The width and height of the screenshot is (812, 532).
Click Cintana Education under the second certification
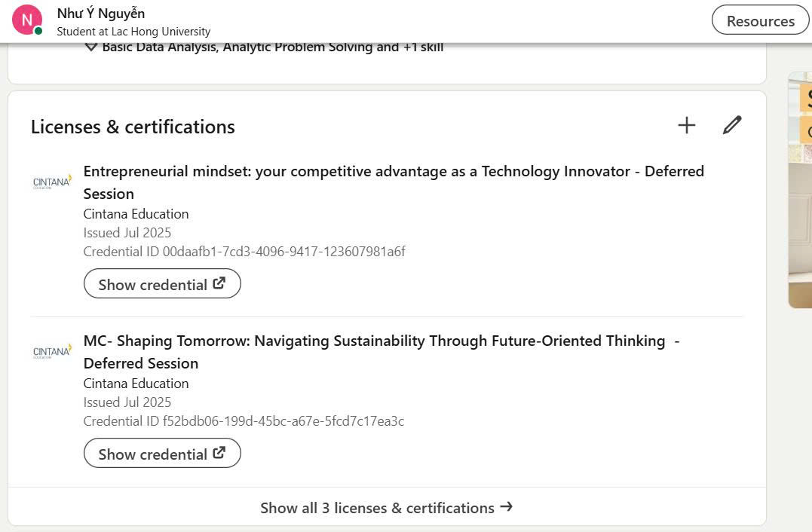click(136, 383)
